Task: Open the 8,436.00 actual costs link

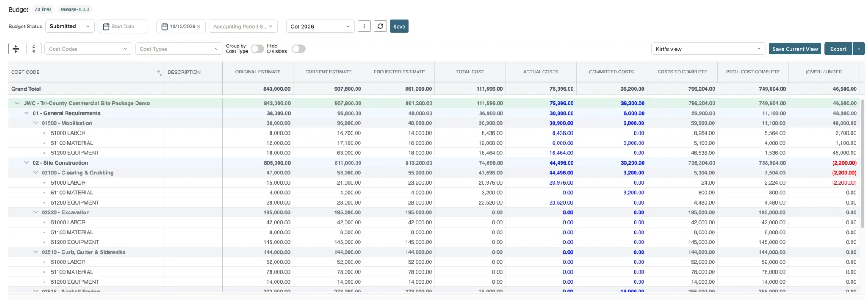Action: [x=562, y=133]
